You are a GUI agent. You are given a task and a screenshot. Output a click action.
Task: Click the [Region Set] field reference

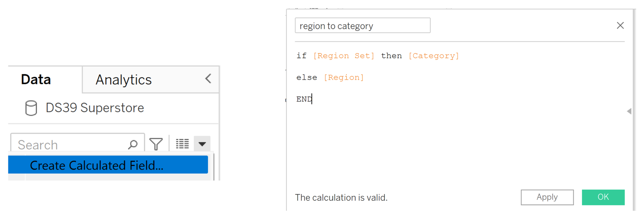pyautogui.click(x=344, y=56)
